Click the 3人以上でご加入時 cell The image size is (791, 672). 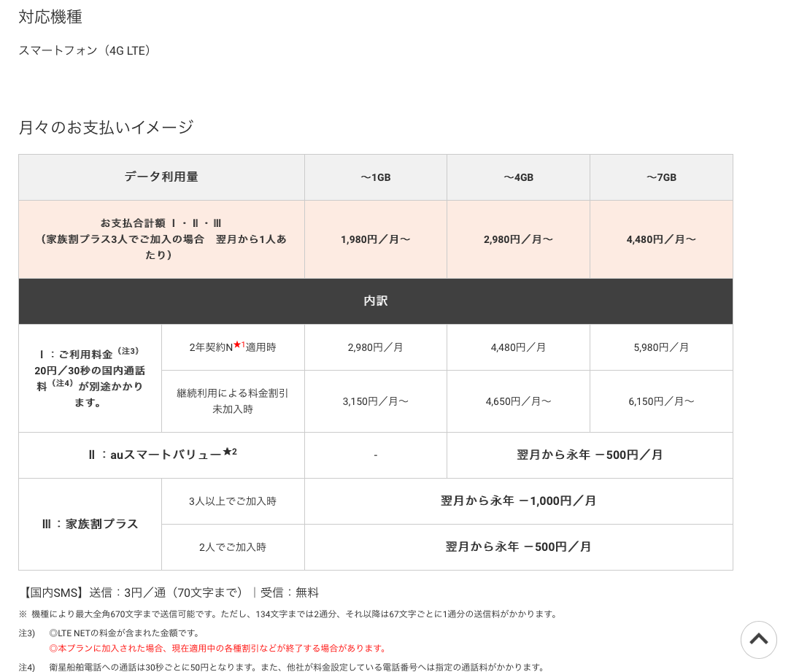tap(233, 501)
